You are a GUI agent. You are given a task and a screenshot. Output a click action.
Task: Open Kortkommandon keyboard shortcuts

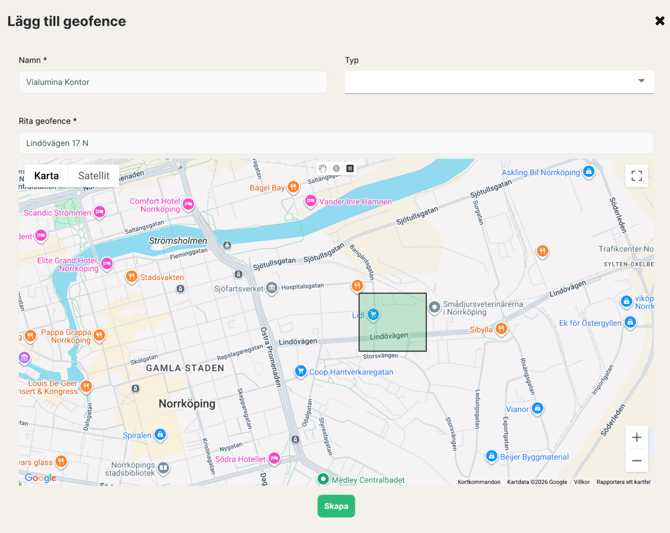coord(479,482)
